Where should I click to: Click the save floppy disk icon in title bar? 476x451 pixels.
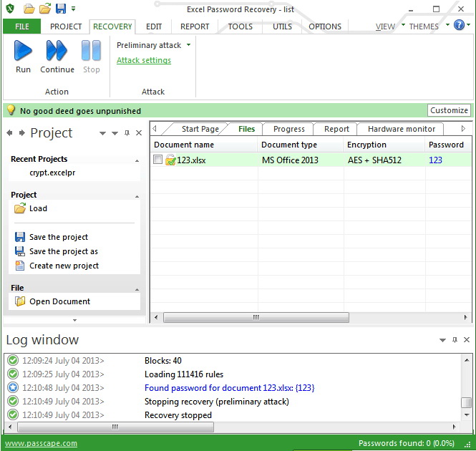(61, 9)
